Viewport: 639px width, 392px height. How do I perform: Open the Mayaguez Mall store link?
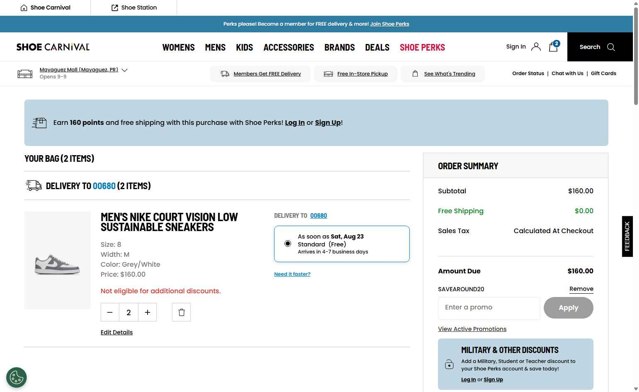(79, 70)
